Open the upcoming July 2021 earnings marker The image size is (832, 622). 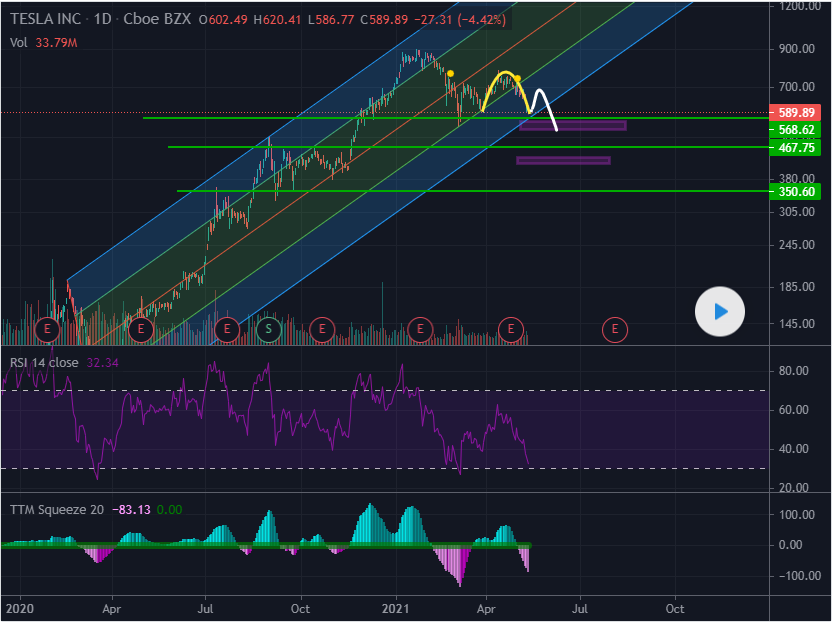(615, 328)
